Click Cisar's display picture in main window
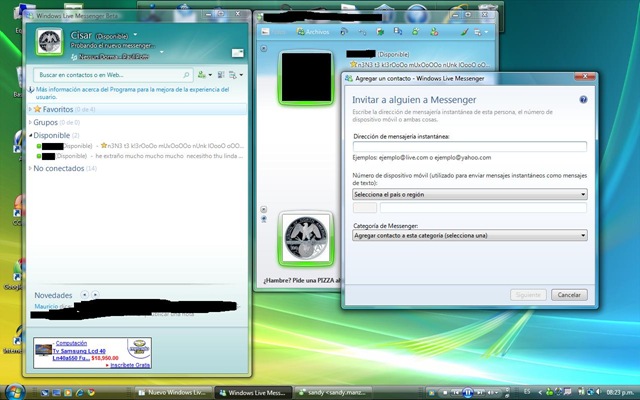 [x=49, y=41]
